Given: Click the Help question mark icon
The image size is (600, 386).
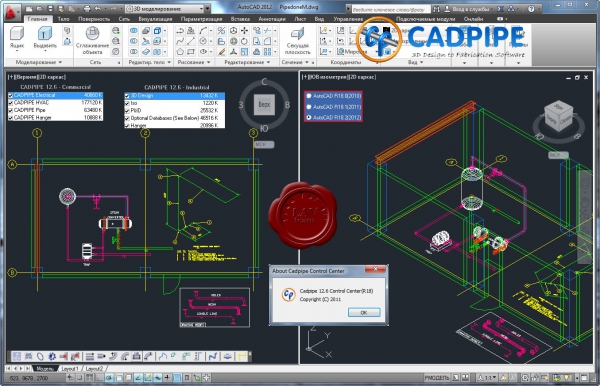Looking at the screenshot, I should click(x=531, y=8).
